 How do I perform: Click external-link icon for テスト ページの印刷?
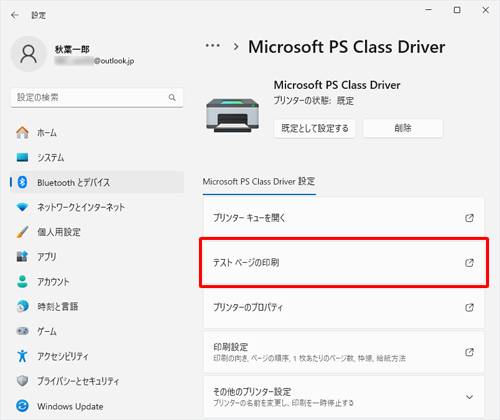(469, 263)
